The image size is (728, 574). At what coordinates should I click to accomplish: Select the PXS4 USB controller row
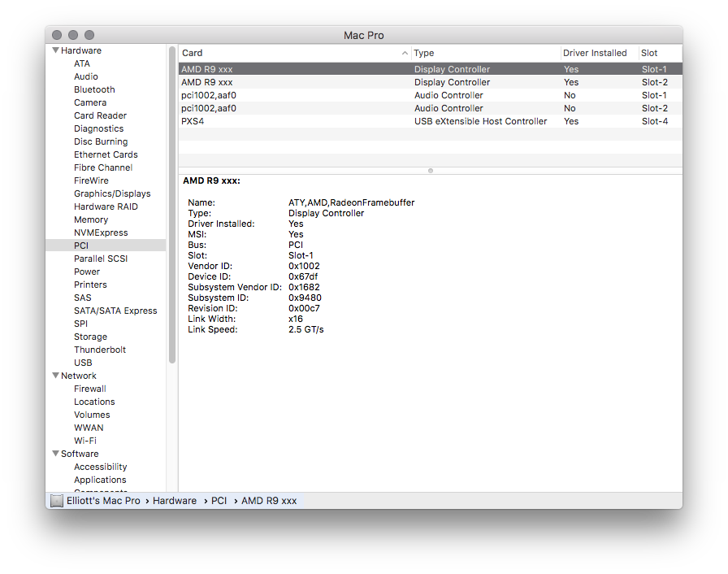[431, 121]
